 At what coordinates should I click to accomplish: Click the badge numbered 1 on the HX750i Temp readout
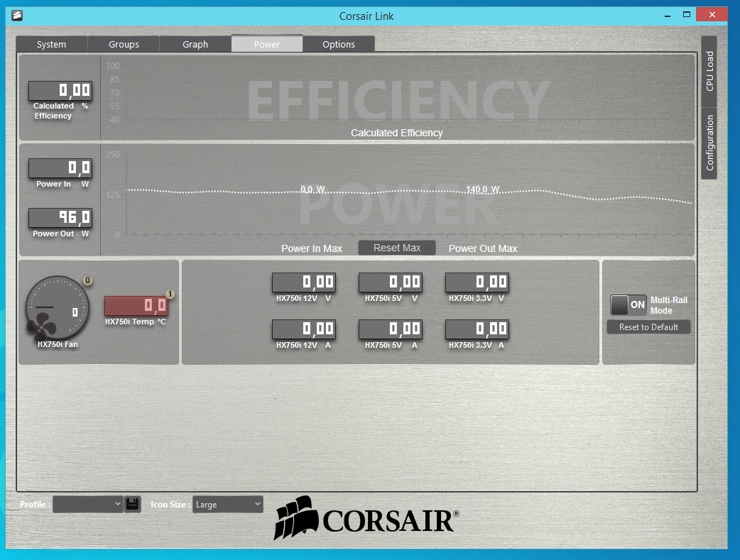point(170,295)
